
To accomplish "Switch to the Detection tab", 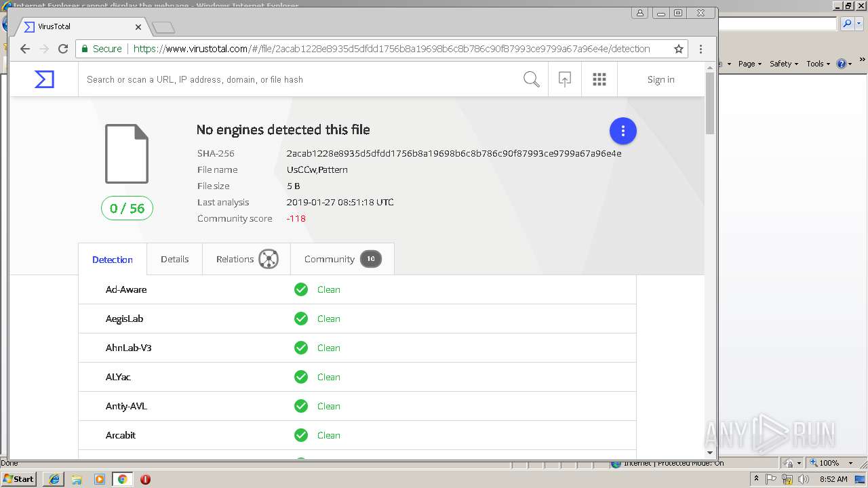I will [113, 259].
